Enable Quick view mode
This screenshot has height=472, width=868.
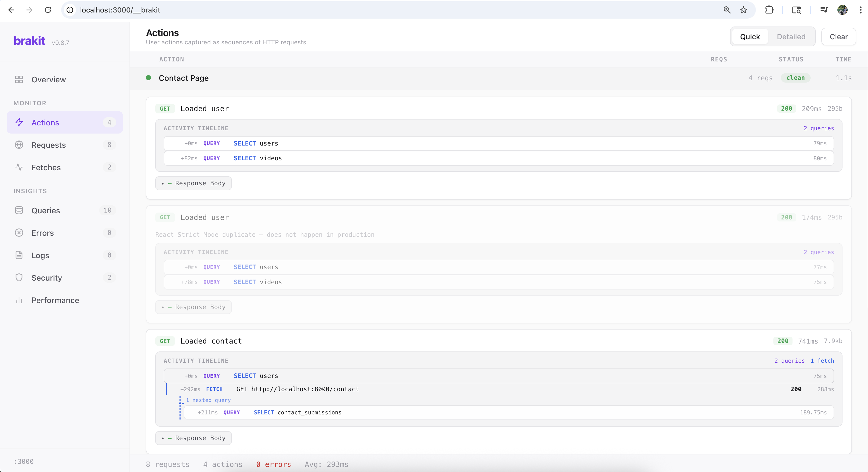pos(749,36)
